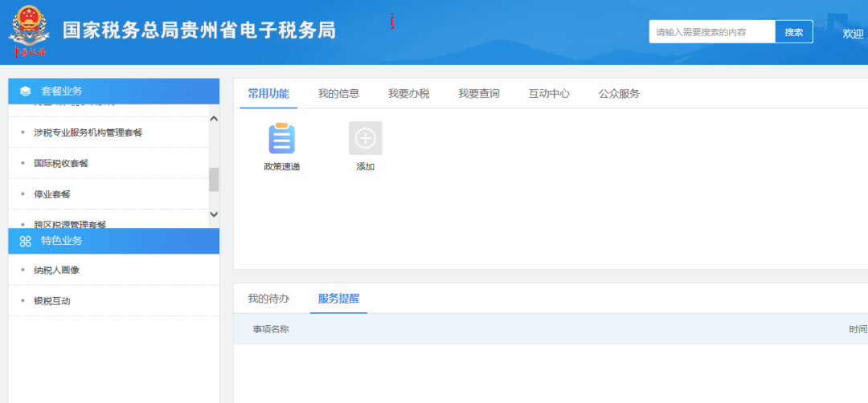Switch to the 常用功能 tab
This screenshot has width=868, height=403.
click(268, 93)
